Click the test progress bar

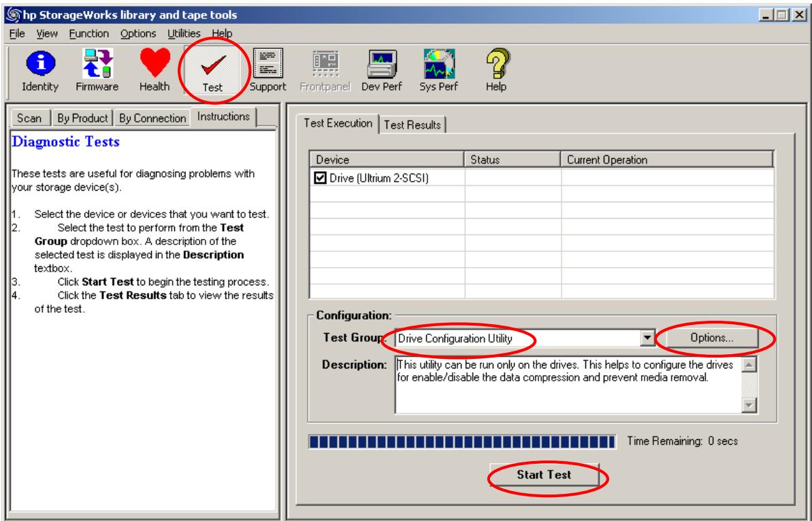tap(462, 442)
